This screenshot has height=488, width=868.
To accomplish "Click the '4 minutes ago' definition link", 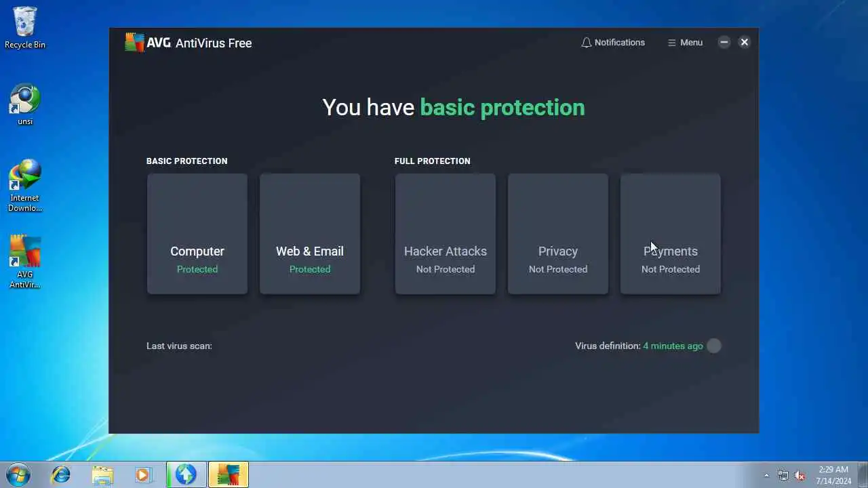I will [x=673, y=346].
